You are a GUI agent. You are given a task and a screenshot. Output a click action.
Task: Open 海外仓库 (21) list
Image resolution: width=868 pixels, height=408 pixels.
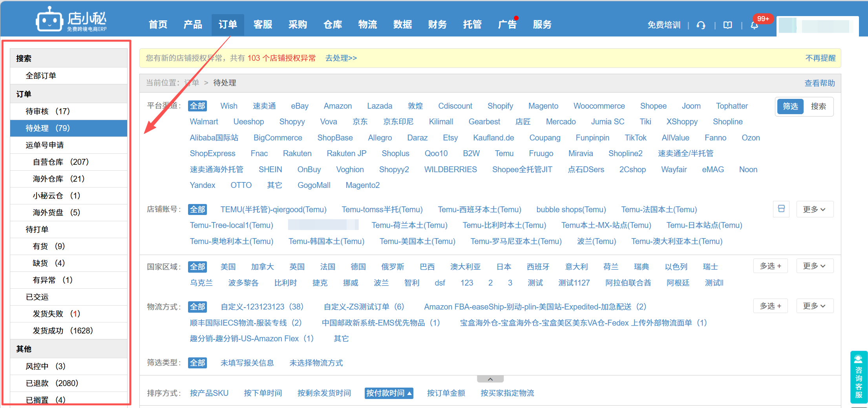69,179
